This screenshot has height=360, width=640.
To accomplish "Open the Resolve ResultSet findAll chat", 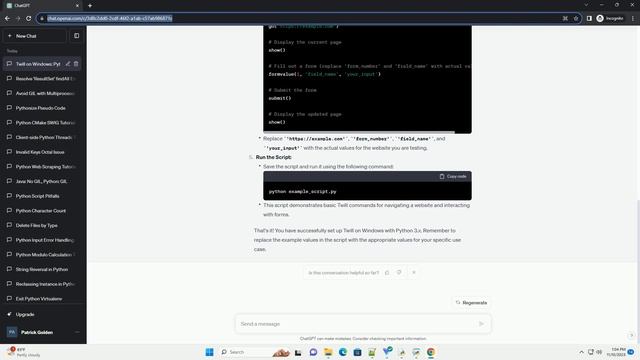I will coord(42,78).
